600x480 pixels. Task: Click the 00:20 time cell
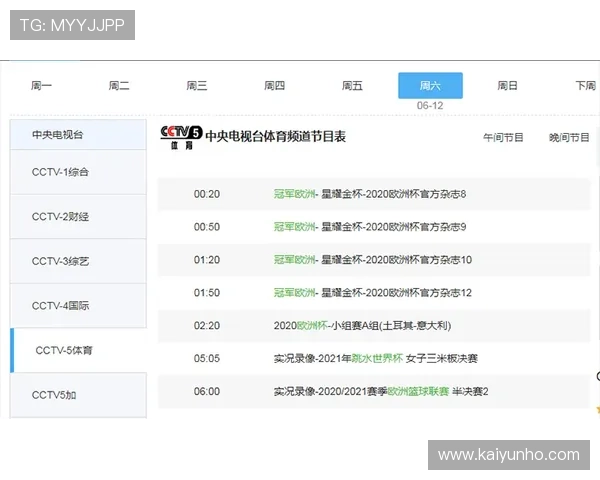point(207,194)
